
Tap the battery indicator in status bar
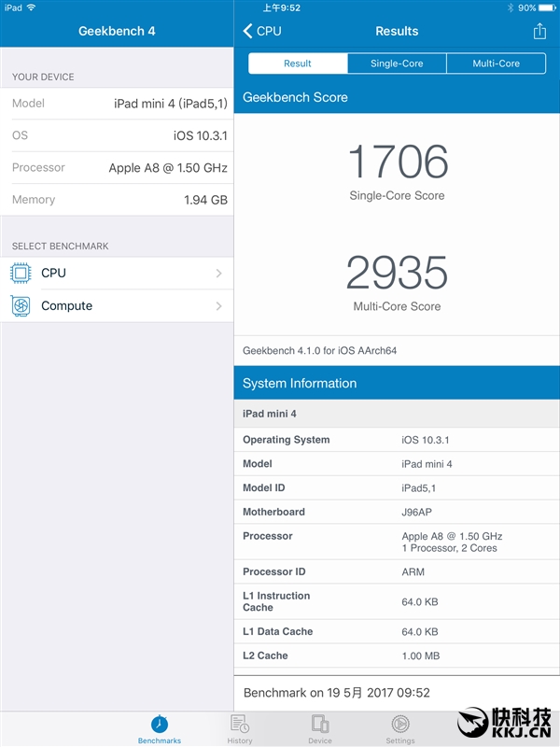click(x=545, y=7)
